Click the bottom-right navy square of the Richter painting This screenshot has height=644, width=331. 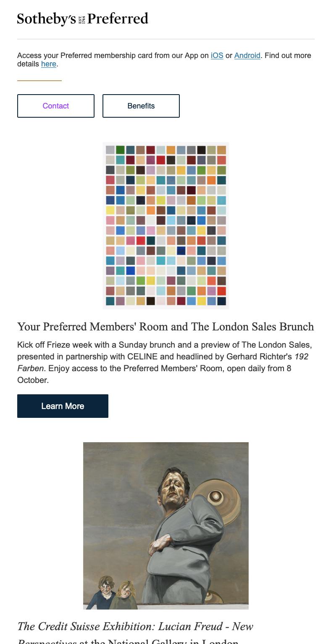click(221, 301)
